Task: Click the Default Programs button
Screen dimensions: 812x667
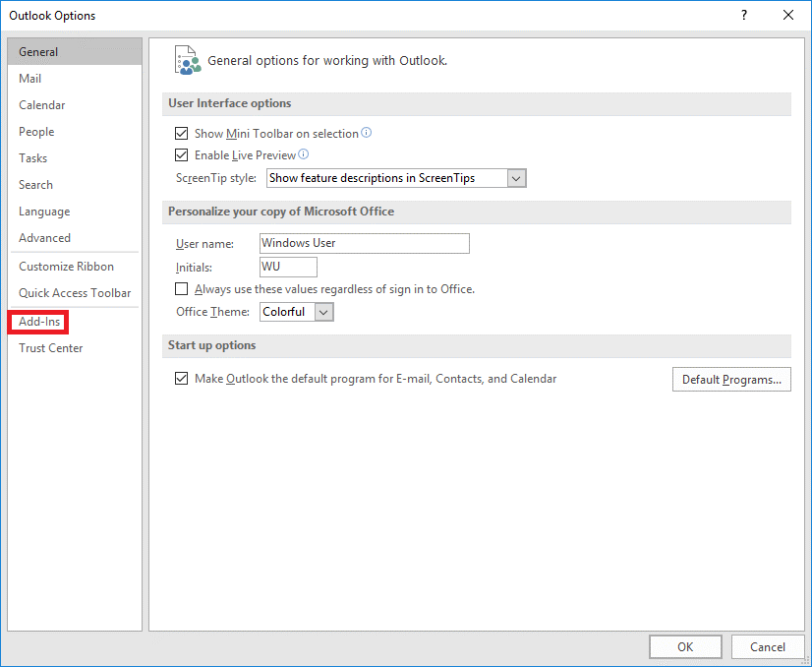Action: (x=731, y=380)
